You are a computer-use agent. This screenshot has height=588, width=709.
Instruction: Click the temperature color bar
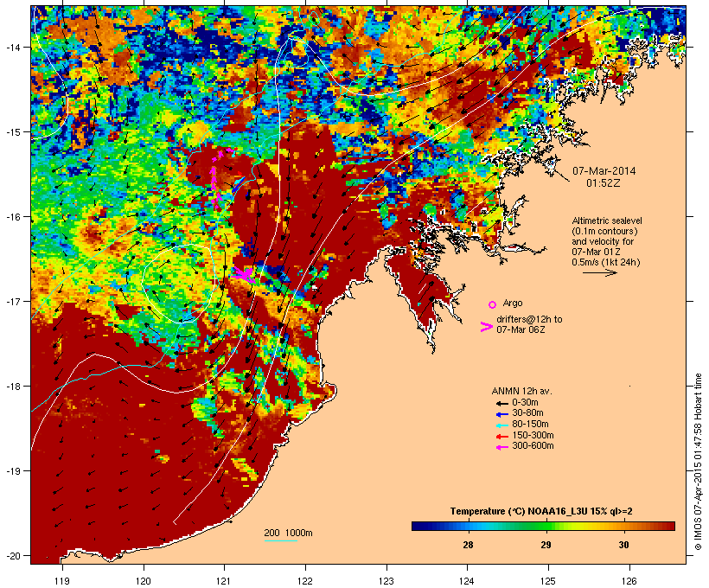click(x=543, y=526)
